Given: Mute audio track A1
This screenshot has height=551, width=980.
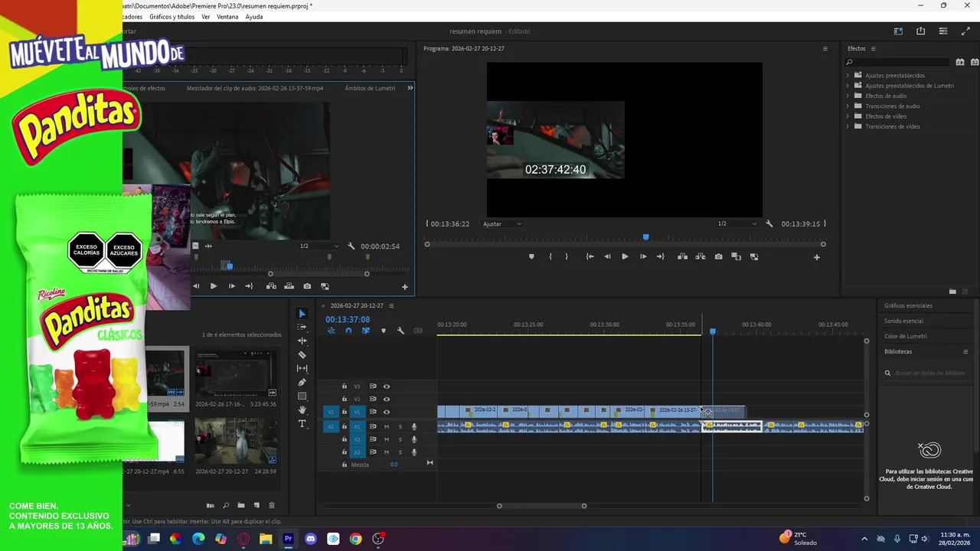Looking at the screenshot, I should pos(387,426).
